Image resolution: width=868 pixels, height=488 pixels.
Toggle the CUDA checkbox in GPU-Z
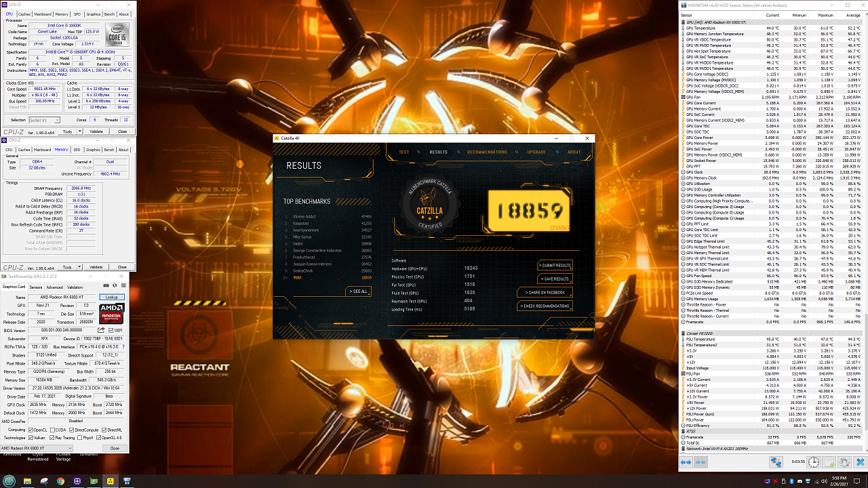[x=52, y=430]
